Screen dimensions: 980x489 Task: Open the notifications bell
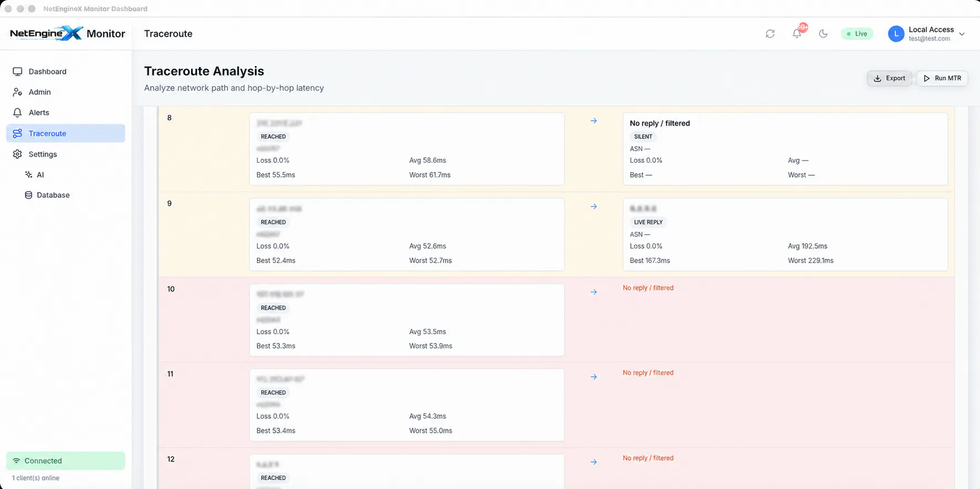797,34
